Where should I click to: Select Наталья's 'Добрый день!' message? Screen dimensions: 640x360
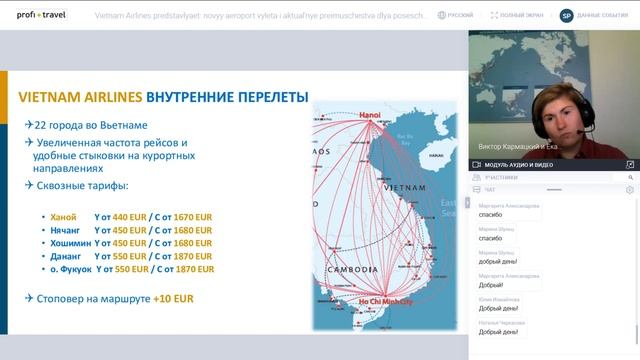pyautogui.click(x=498, y=332)
